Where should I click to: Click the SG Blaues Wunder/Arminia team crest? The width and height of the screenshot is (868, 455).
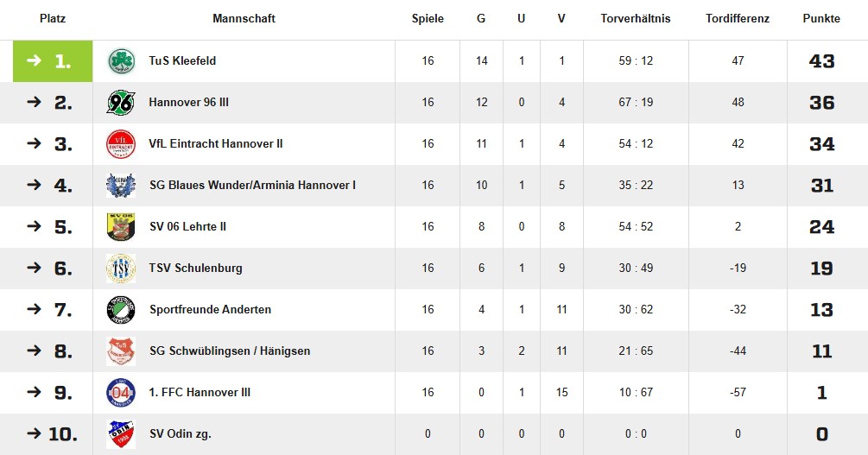click(x=121, y=186)
